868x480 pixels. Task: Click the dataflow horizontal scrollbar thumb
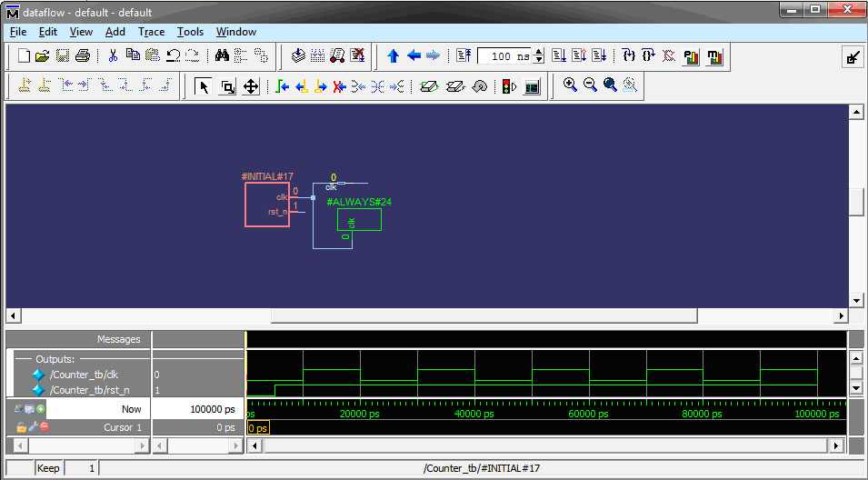point(484,315)
